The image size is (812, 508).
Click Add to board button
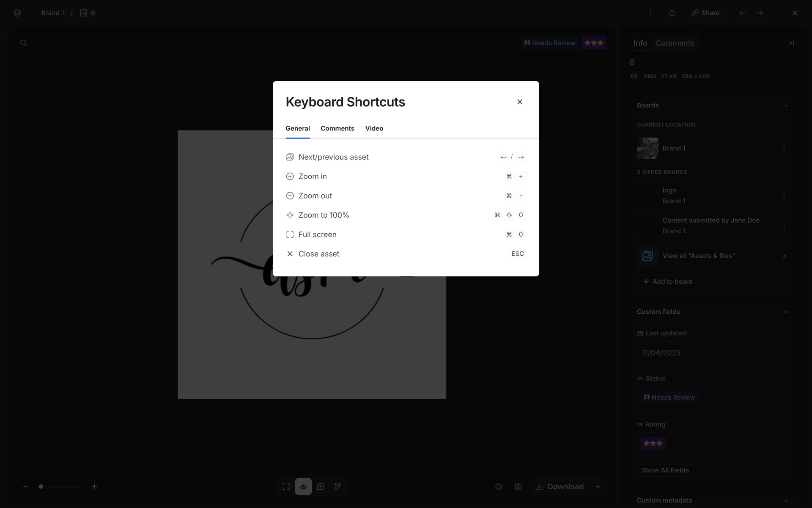pos(667,282)
